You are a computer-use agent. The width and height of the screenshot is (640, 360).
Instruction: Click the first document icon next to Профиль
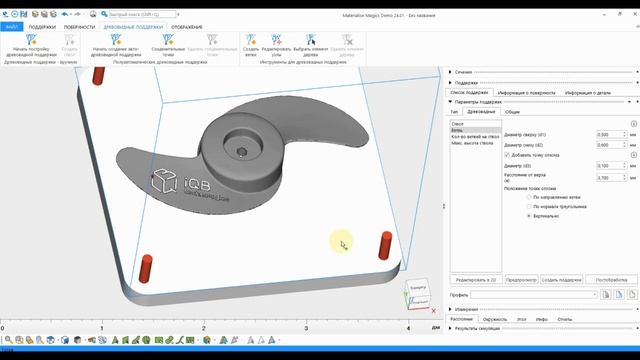[606, 295]
